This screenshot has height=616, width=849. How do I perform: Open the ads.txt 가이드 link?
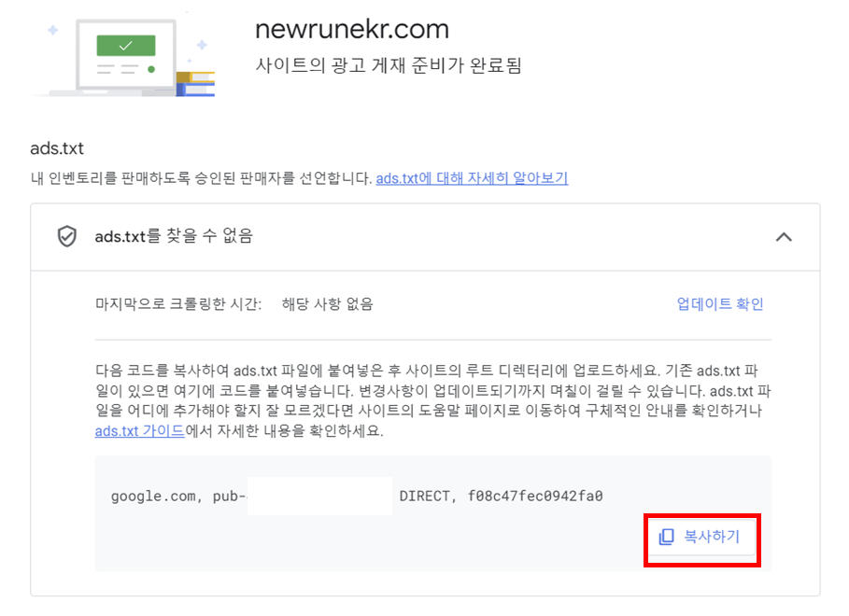[x=140, y=431]
